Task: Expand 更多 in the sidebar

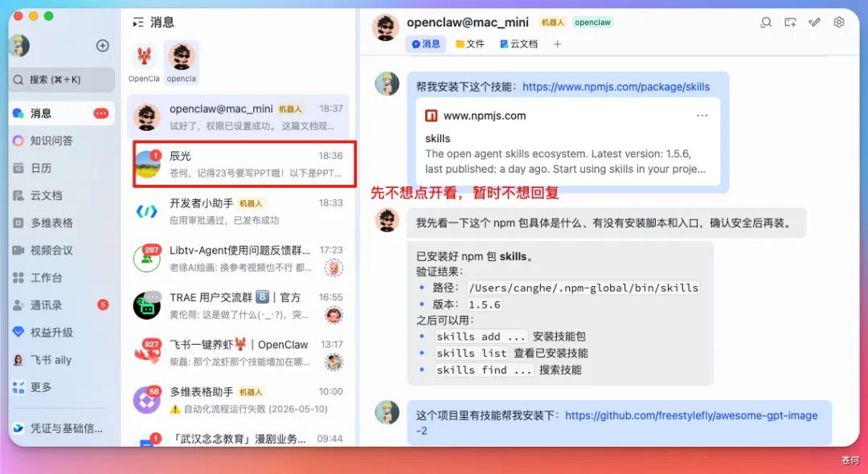Action: [x=62, y=387]
